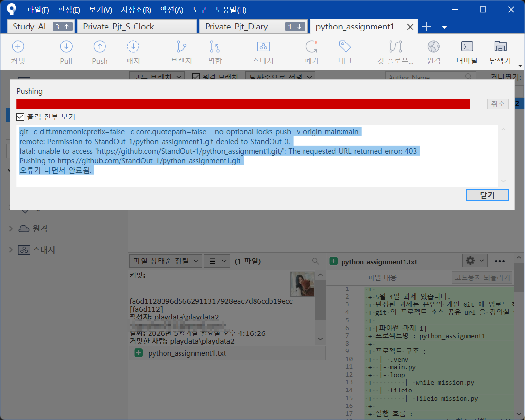
Task: Toggle the 원격 브랜치 checkbox
Action: (196, 76)
